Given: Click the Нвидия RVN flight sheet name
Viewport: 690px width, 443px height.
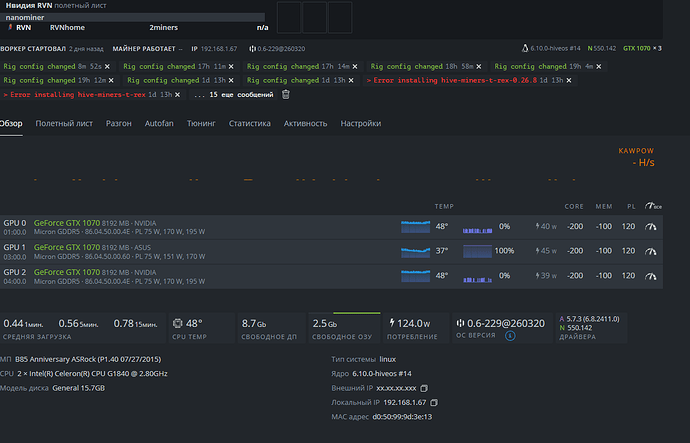Looking at the screenshot, I should point(29,6).
